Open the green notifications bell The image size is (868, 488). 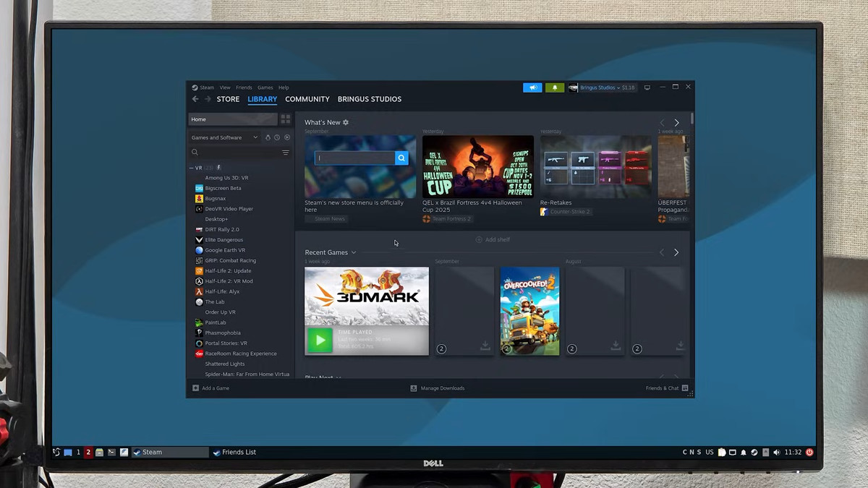(x=555, y=87)
